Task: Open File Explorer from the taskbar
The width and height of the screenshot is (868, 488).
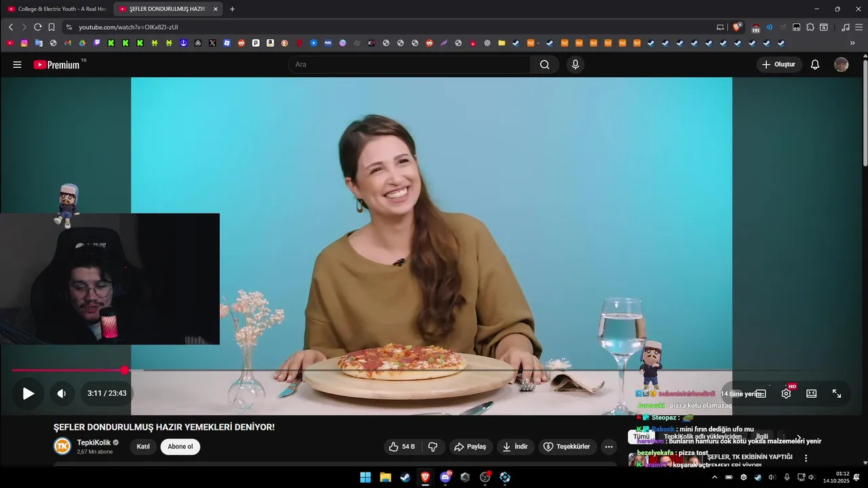Action: tap(385, 477)
